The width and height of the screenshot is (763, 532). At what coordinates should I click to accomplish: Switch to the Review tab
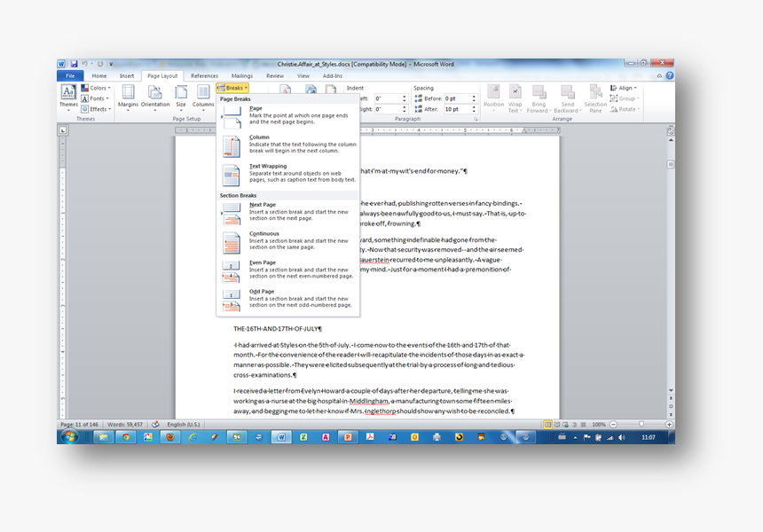coord(275,76)
